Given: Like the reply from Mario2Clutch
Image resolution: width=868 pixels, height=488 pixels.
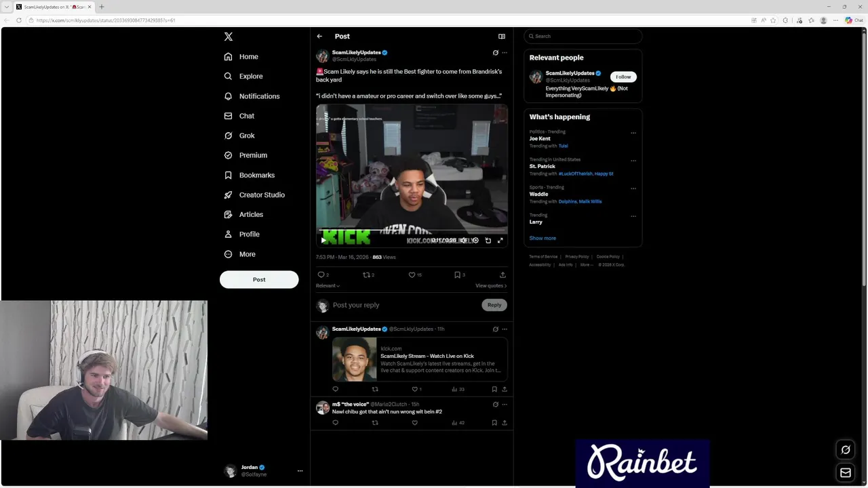Looking at the screenshot, I should (415, 423).
